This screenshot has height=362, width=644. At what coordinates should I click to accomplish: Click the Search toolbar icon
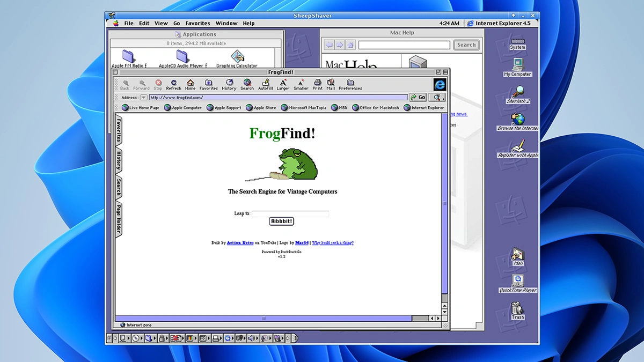coord(247,84)
